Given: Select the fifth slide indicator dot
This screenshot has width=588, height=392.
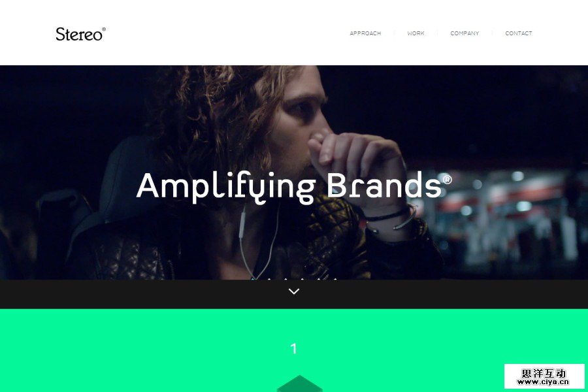Looking at the screenshot, I should (319, 279).
